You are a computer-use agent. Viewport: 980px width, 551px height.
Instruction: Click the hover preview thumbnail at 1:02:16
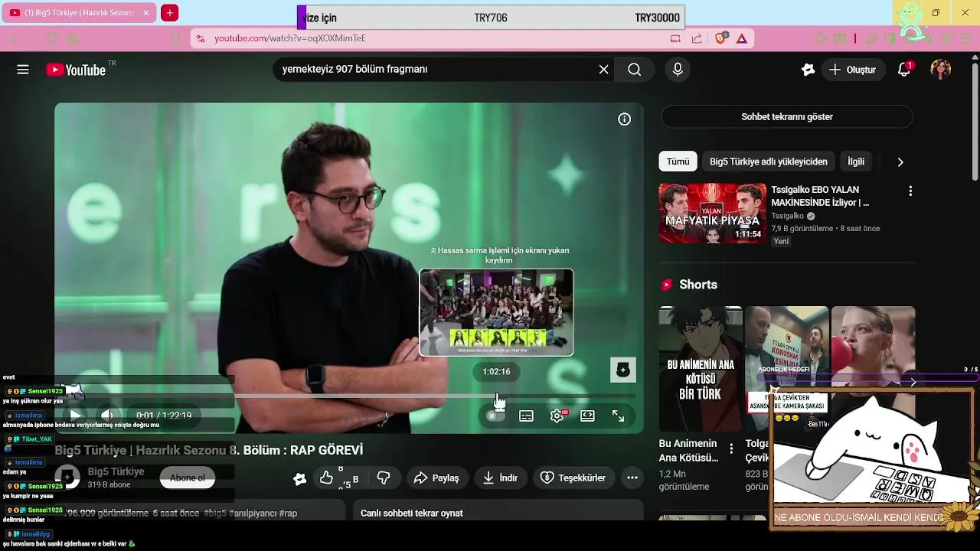496,312
